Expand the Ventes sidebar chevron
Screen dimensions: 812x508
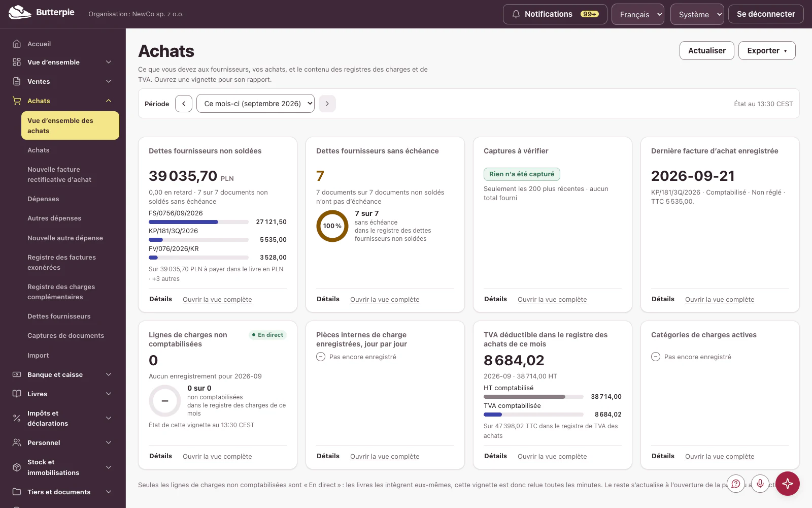(109, 81)
